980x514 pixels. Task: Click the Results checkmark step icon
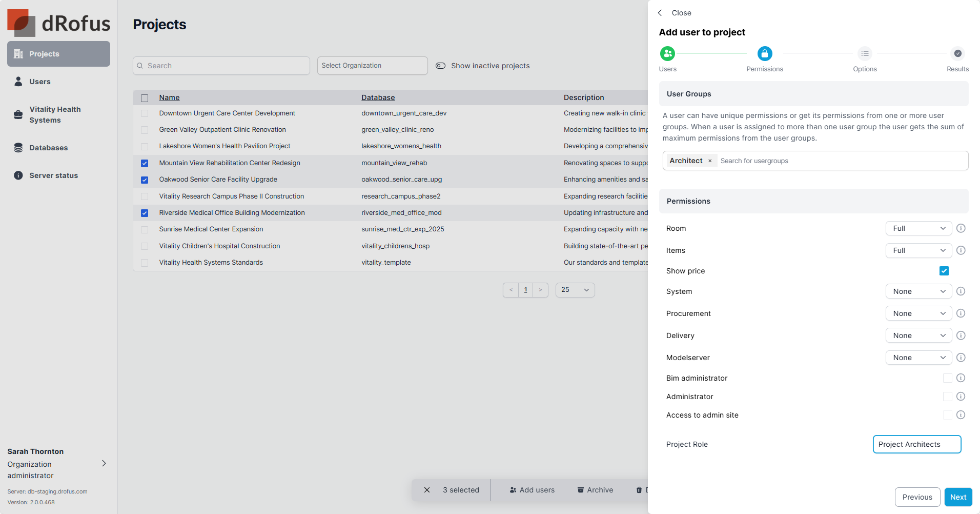point(957,53)
